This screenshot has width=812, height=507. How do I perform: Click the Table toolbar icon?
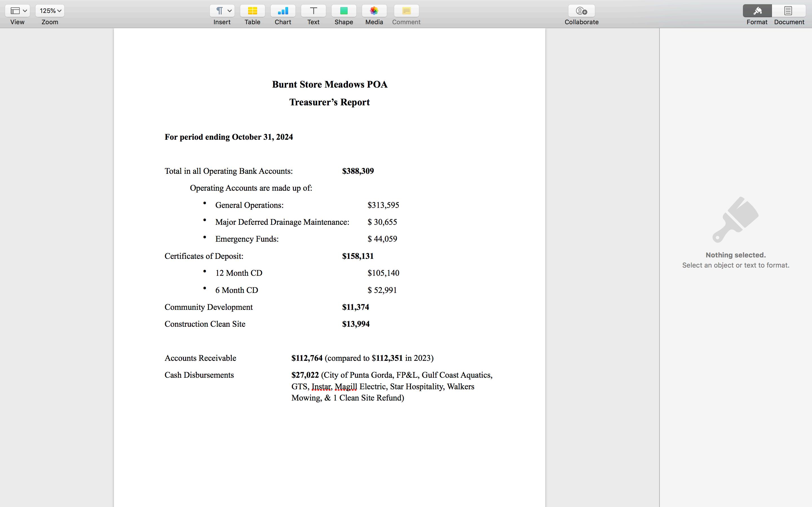tap(252, 11)
